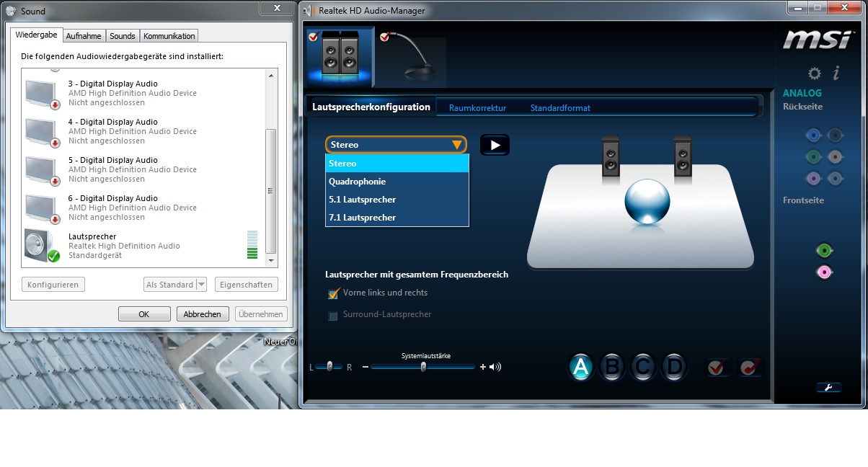The image size is (868, 467).
Task: Switch to the Aufnahme tab
Action: 84,36
